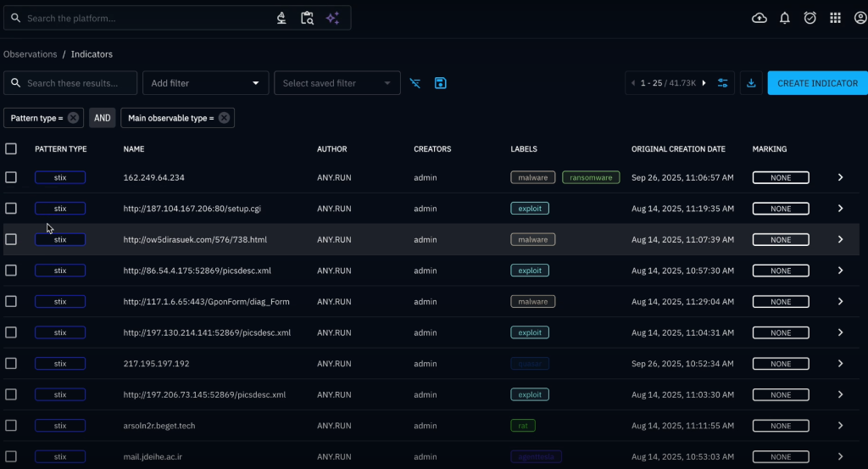Open row arrow for 217.195.197.192
This screenshot has height=469, width=868.
coord(840,364)
